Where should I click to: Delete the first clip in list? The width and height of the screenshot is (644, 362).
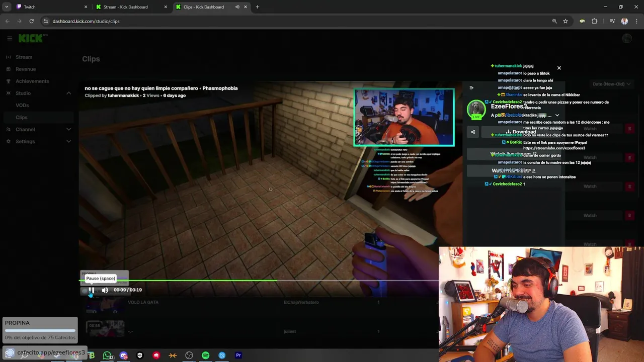(629, 129)
